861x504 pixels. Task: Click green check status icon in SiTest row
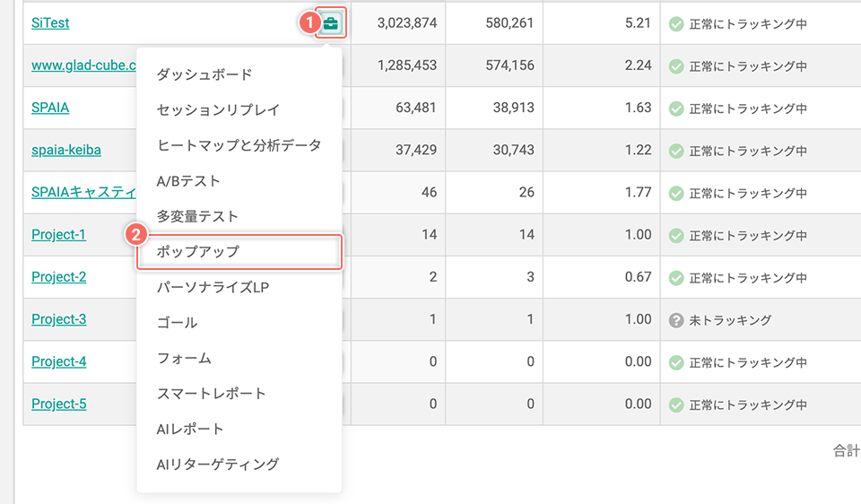pyautogui.click(x=676, y=24)
